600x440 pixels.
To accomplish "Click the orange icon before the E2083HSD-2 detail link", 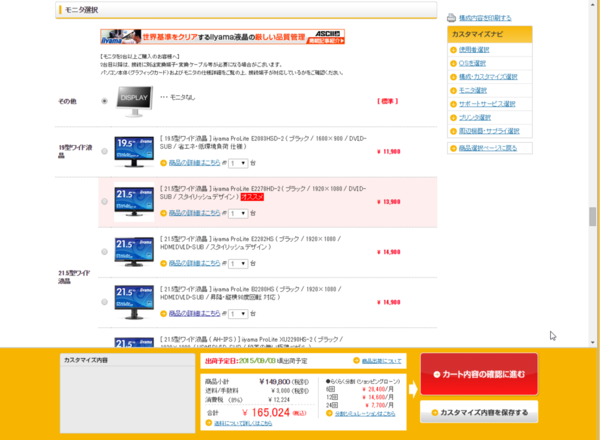I will point(163,163).
